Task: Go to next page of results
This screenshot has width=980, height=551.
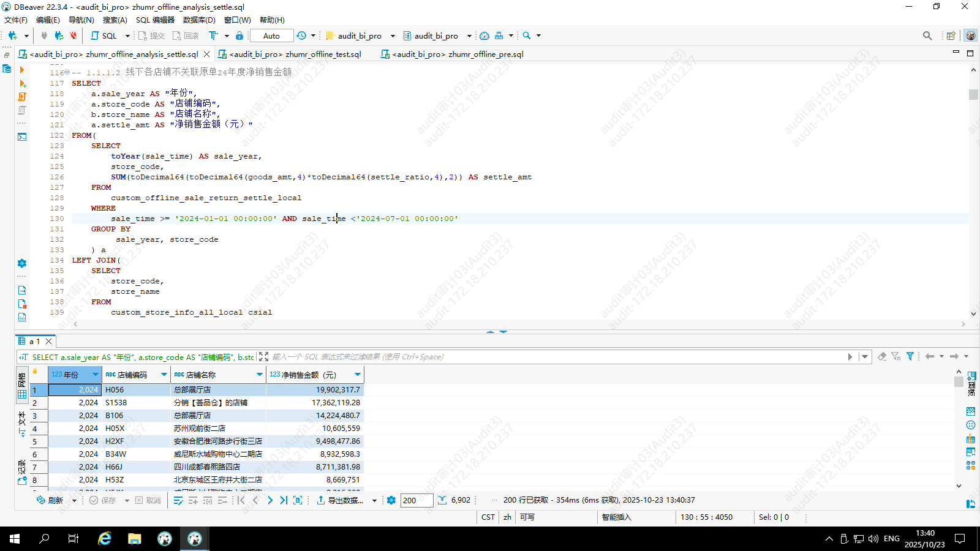Action: tap(269, 500)
